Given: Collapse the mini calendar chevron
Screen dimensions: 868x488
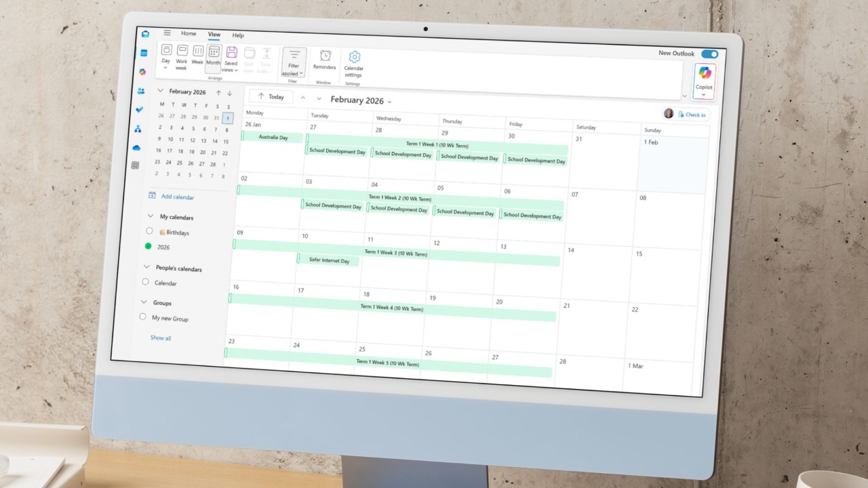Looking at the screenshot, I should pos(161,90).
